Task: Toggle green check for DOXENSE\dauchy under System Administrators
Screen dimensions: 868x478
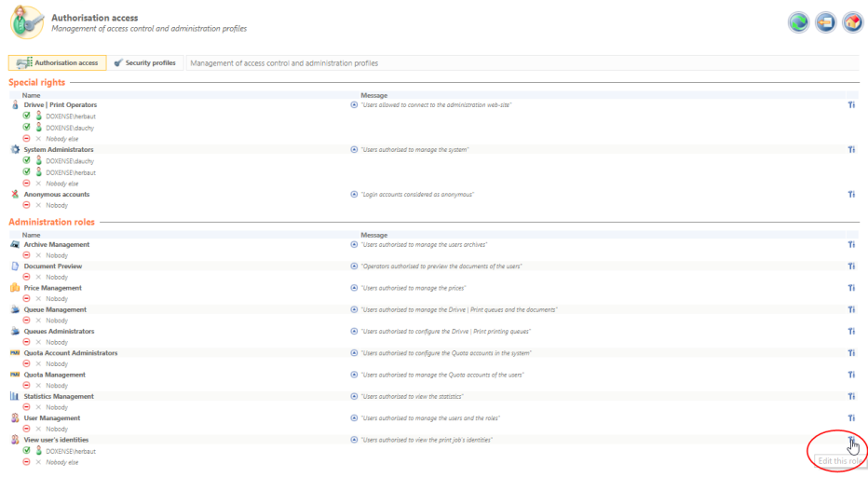Action: (x=27, y=161)
